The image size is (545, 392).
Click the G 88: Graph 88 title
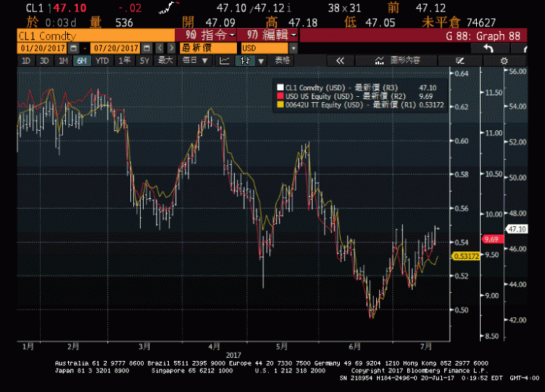coord(483,36)
